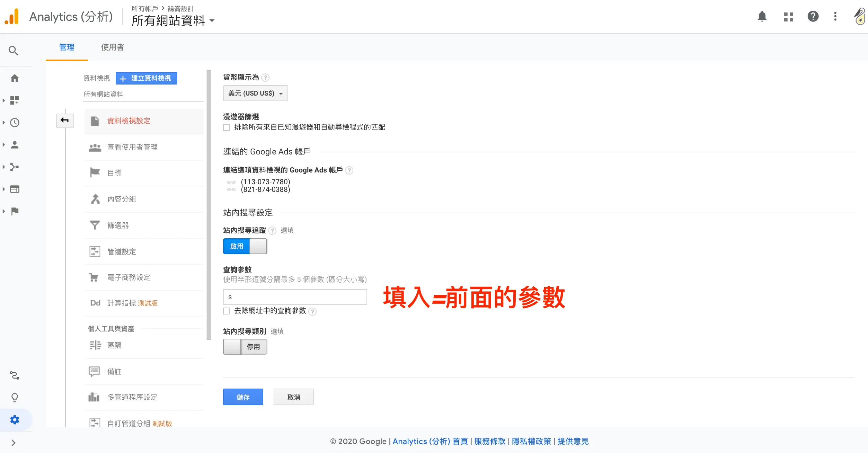Open the Acquisition branching icon
The image size is (868, 453).
pos(15,167)
